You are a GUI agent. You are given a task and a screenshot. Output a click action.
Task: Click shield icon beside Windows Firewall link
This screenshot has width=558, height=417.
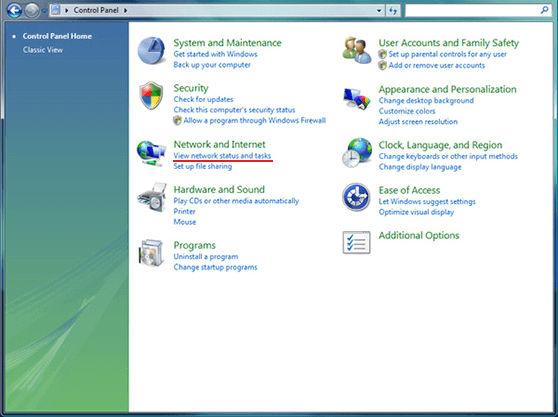[177, 121]
